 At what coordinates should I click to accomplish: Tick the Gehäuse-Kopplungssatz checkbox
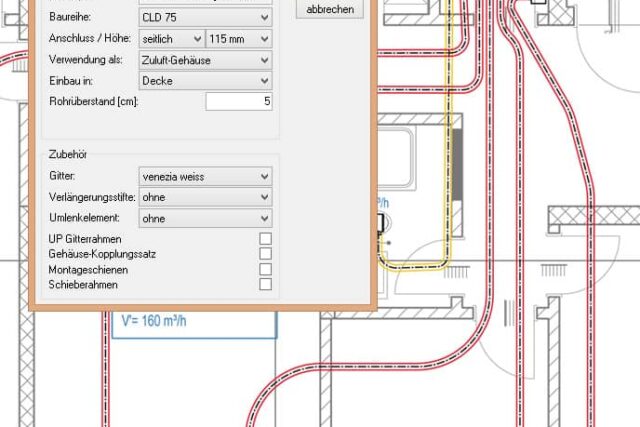[265, 254]
